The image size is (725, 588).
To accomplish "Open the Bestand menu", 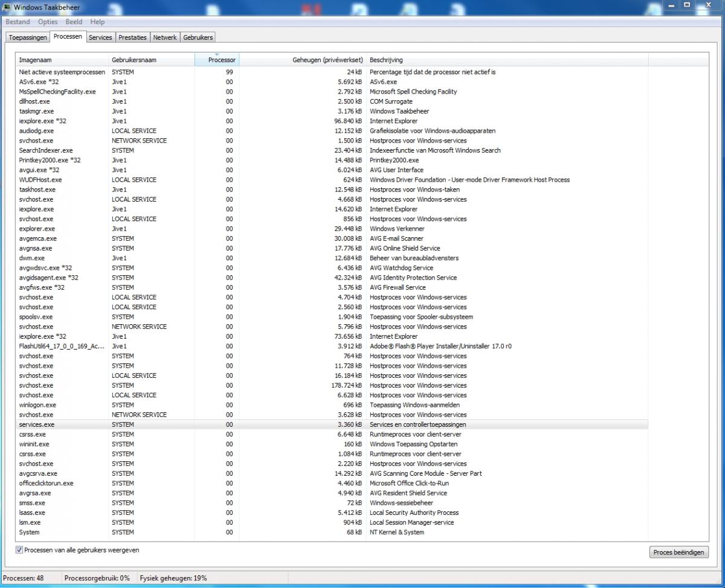I will [x=18, y=22].
